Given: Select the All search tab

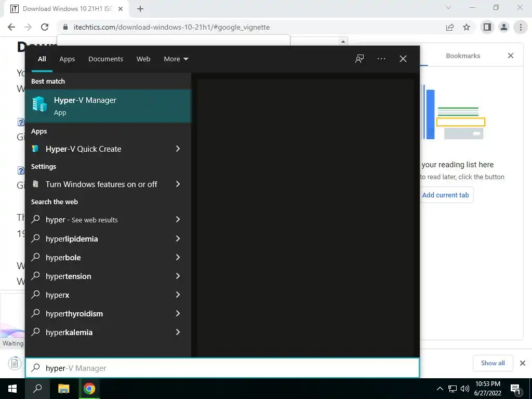Looking at the screenshot, I should (x=42, y=59).
